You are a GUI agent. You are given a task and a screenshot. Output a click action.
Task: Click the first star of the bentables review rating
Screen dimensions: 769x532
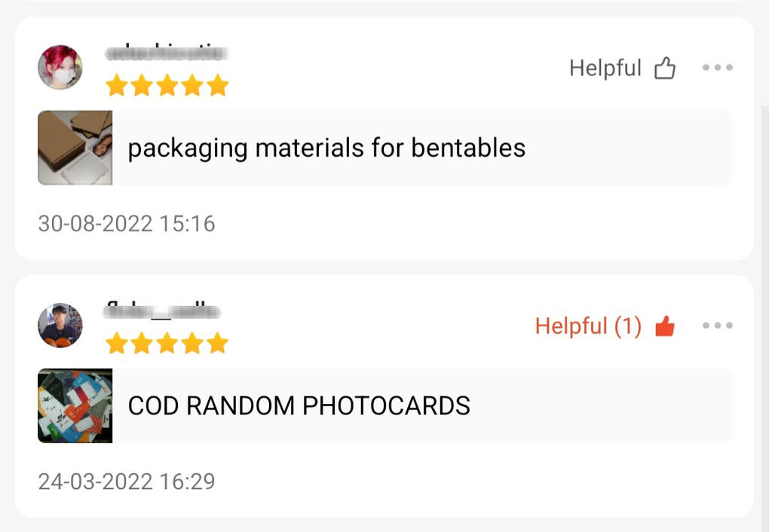116,86
